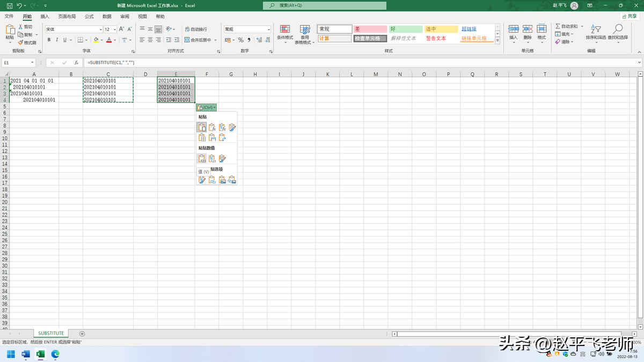The image size is (644, 362).
Task: Toggle Bold formatting
Action: (49, 40)
